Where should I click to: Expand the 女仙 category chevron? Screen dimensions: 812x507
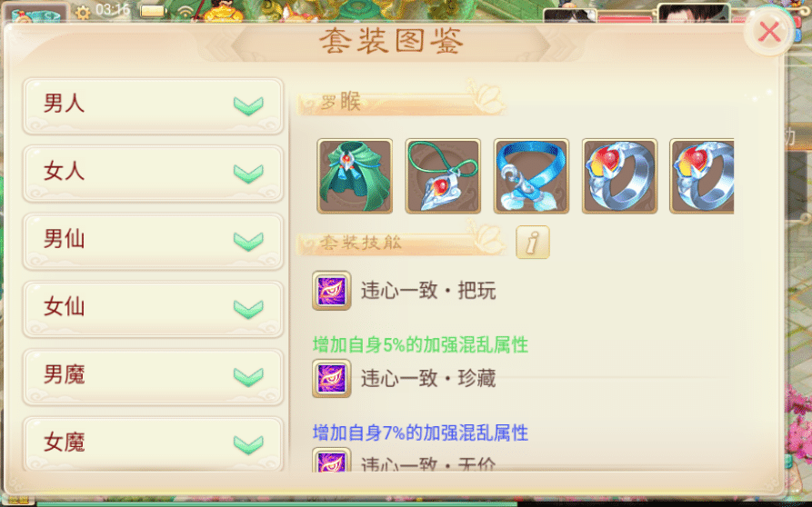click(x=248, y=309)
